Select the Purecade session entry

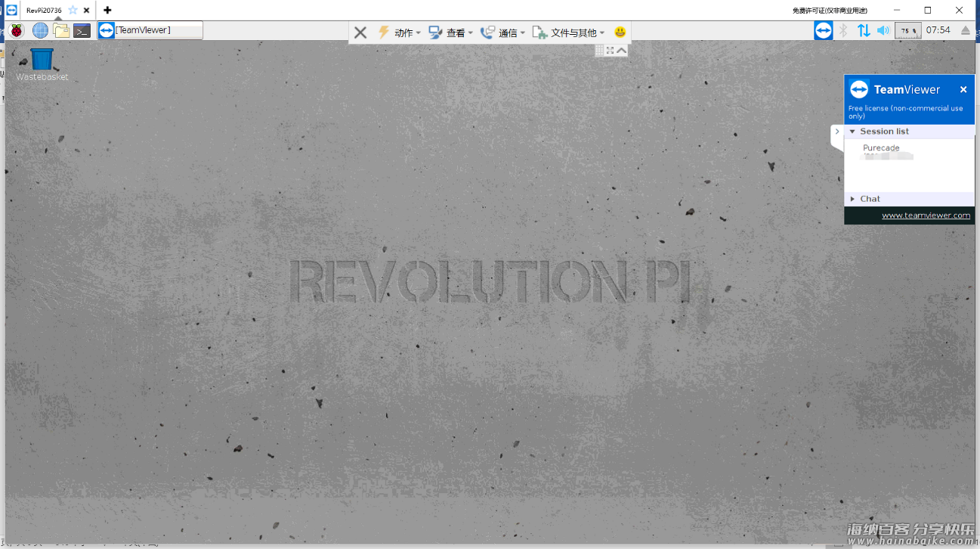881,148
